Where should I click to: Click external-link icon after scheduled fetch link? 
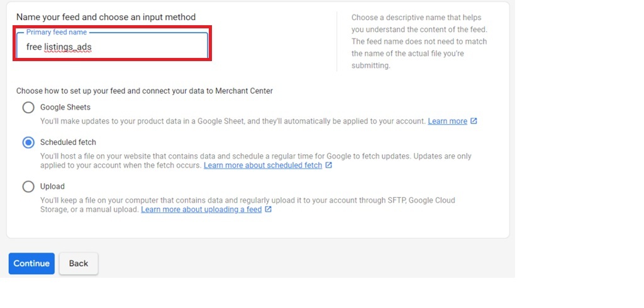pos(329,165)
